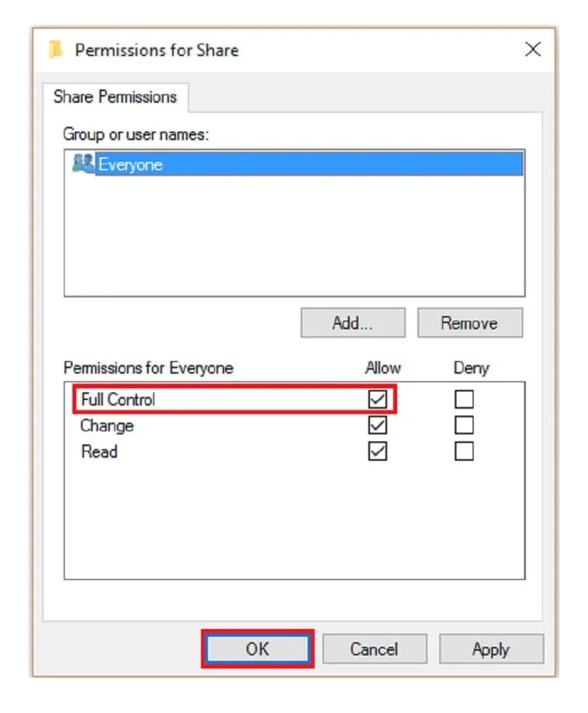Switch to the Share Permissions tab
Image resolution: width=588 pixels, height=713 pixels.
(114, 97)
